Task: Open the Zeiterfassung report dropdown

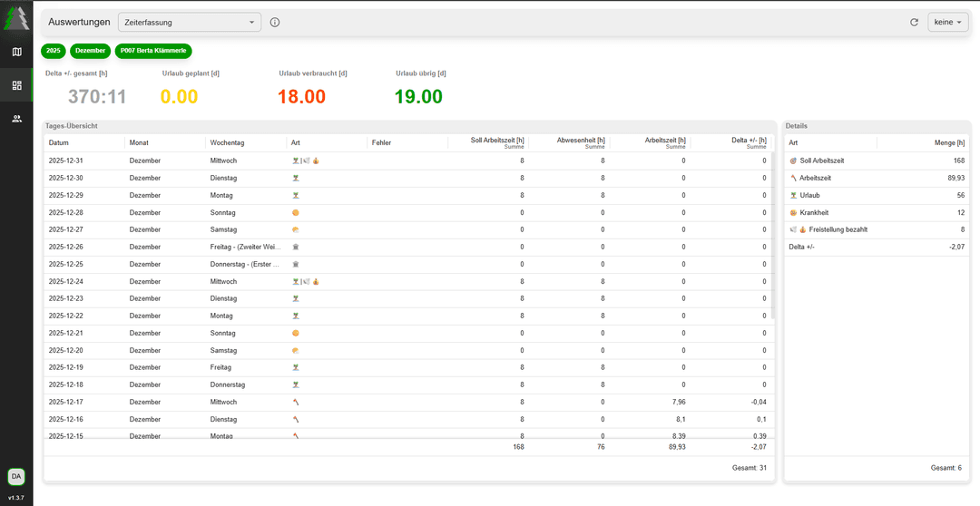Action: point(189,22)
